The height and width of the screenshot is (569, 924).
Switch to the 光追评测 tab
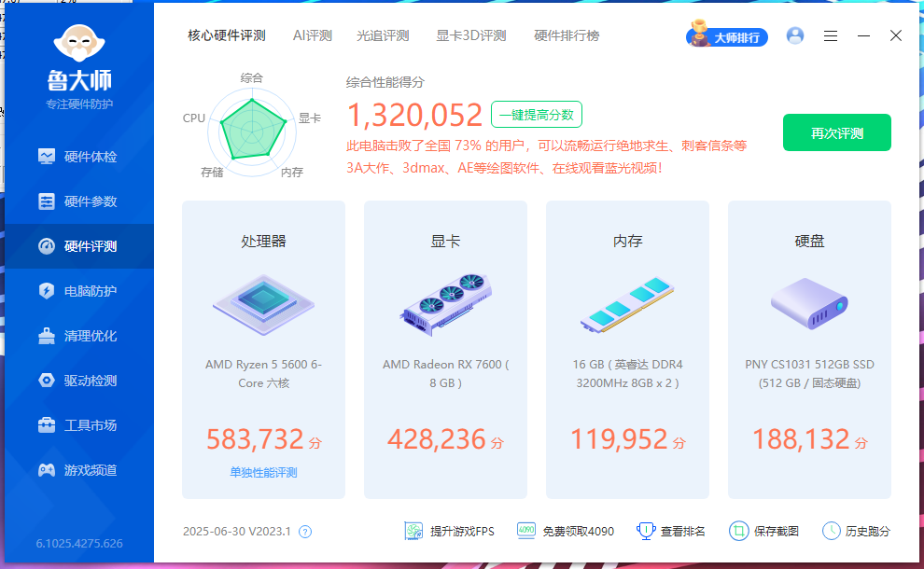(x=383, y=36)
